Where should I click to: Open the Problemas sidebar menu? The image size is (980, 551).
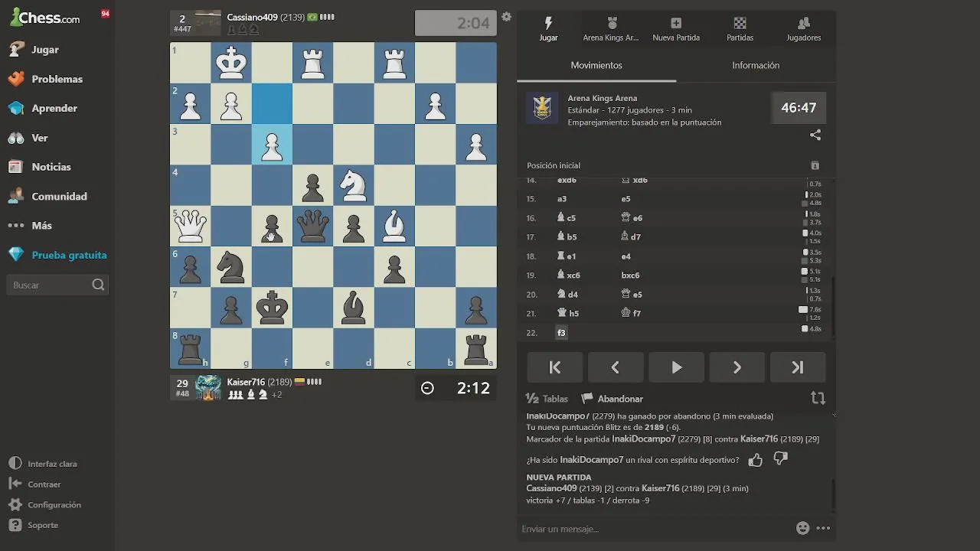[x=57, y=79]
